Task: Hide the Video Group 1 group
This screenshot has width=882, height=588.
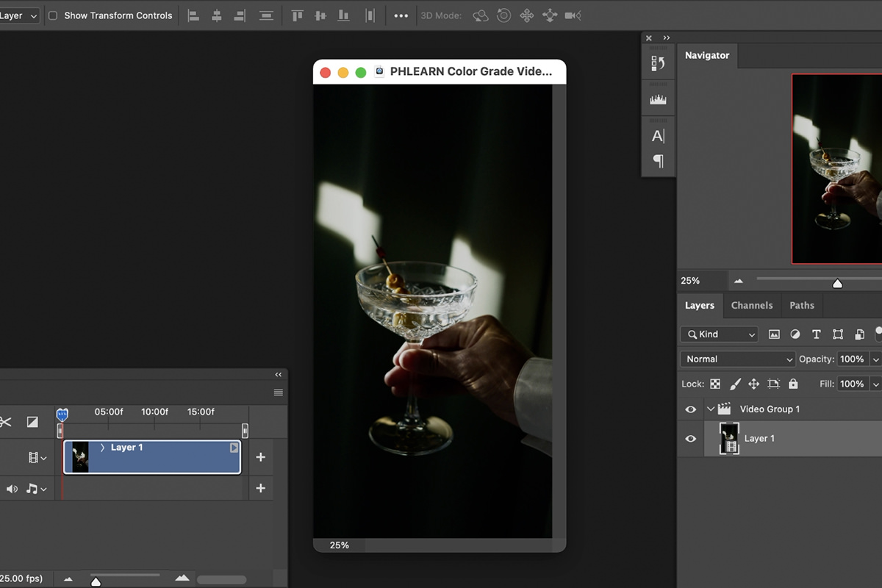Action: point(691,409)
